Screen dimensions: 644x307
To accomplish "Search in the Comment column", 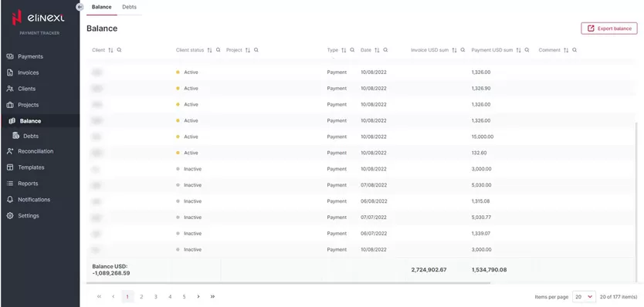I will (x=575, y=50).
